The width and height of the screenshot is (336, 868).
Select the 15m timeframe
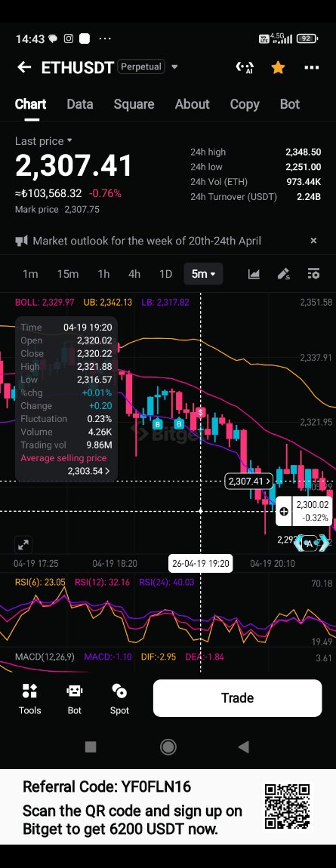[67, 274]
